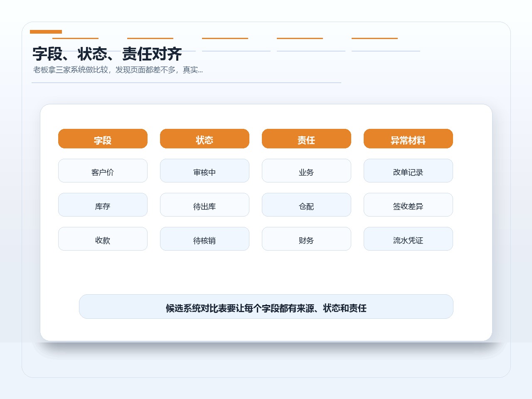Screen dimensions: 532x399
Task: Choose the 财务 responsibility cell
Action: pyautogui.click(x=306, y=239)
